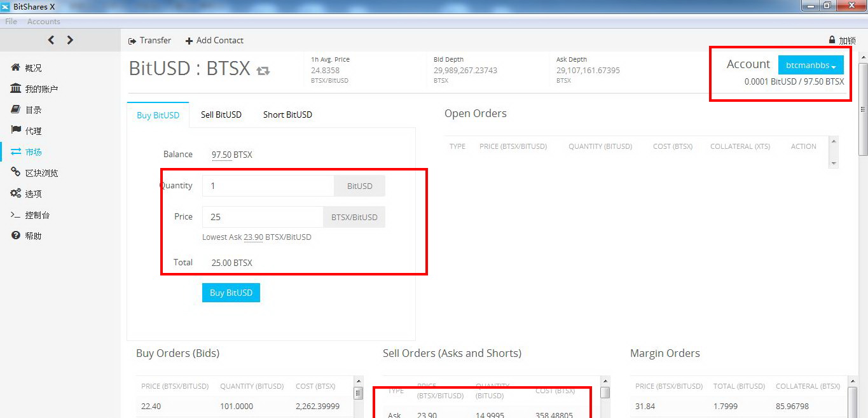868x418 pixels.
Task: Open 市场 in the sidebar
Action: point(34,152)
